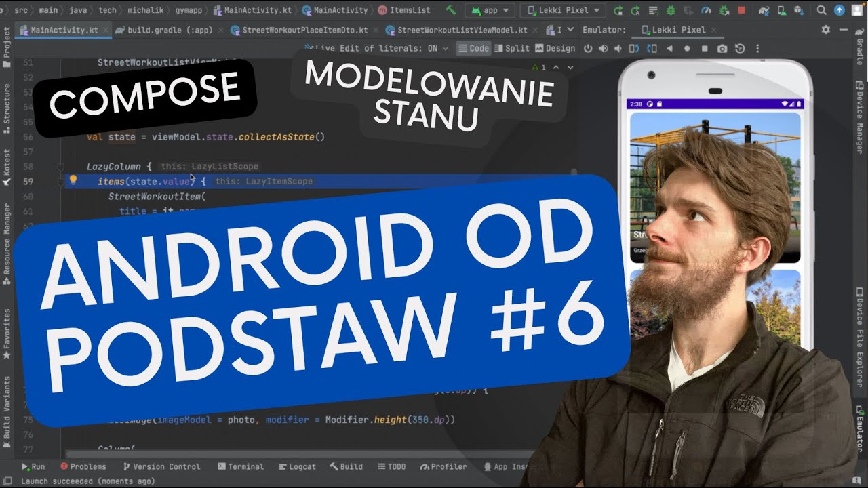Click the emulator Overview square button
This screenshot has height=488, width=868.
705,49
